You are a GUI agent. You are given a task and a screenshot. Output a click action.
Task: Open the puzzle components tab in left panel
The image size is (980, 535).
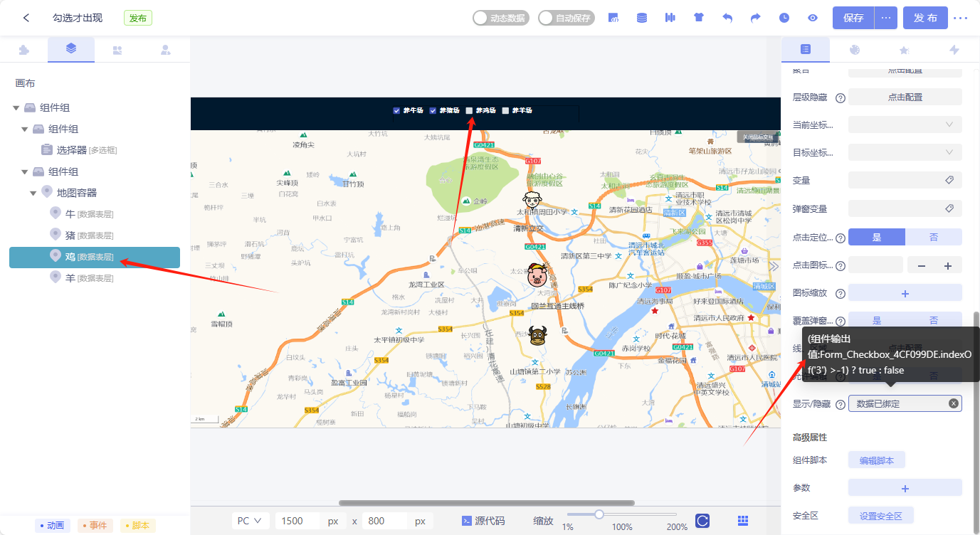(x=23, y=50)
